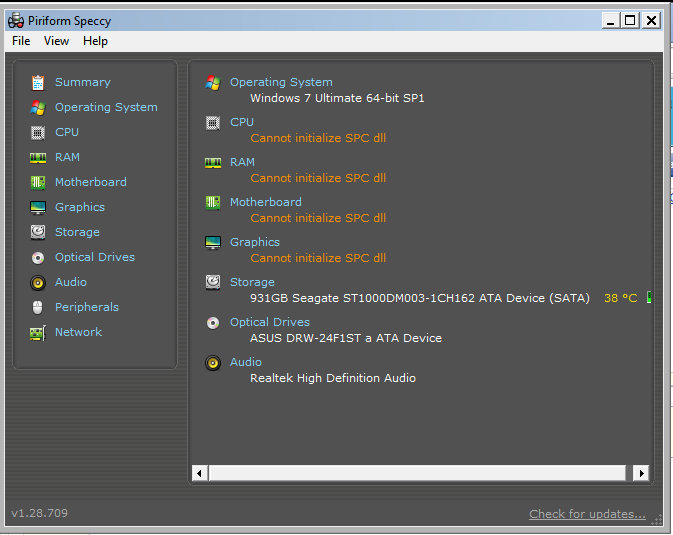673x535 pixels.
Task: Minimize the Speccy window
Action: pos(611,20)
